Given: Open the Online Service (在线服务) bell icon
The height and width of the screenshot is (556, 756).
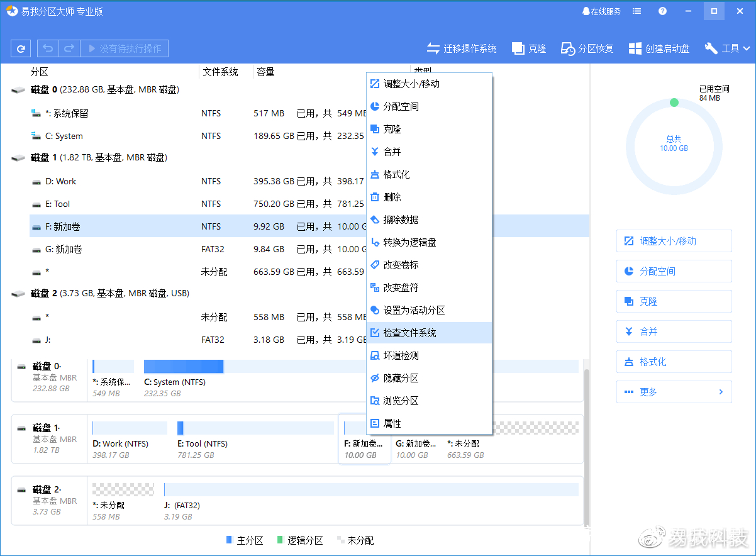Looking at the screenshot, I should click(x=586, y=11).
